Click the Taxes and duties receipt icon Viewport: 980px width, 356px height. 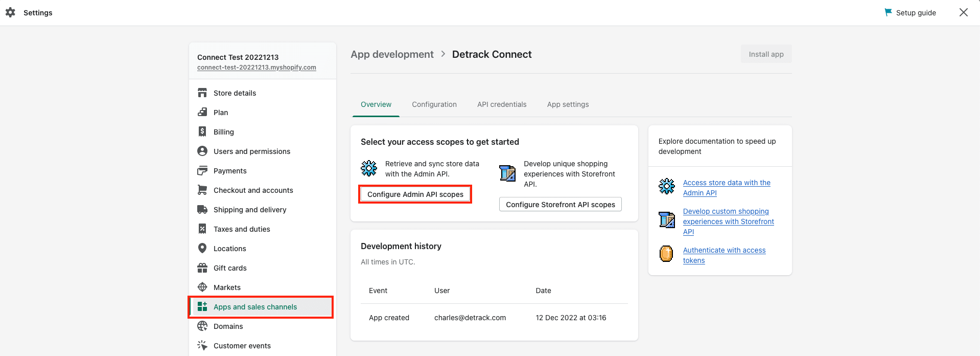pos(202,229)
